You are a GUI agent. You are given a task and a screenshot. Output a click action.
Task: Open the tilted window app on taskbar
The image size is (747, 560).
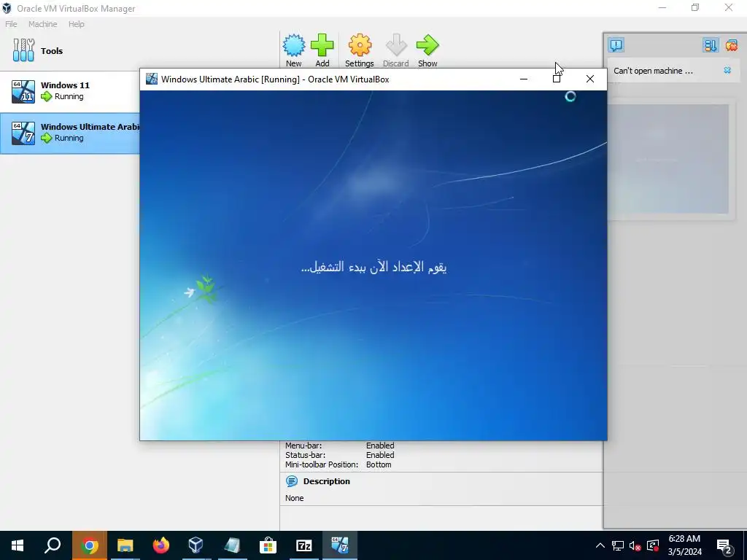[x=232, y=545]
